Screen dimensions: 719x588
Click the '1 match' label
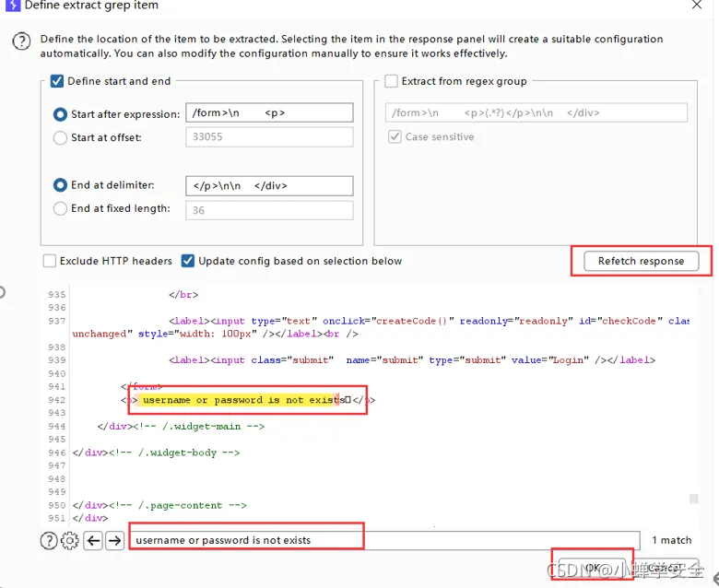[672, 540]
